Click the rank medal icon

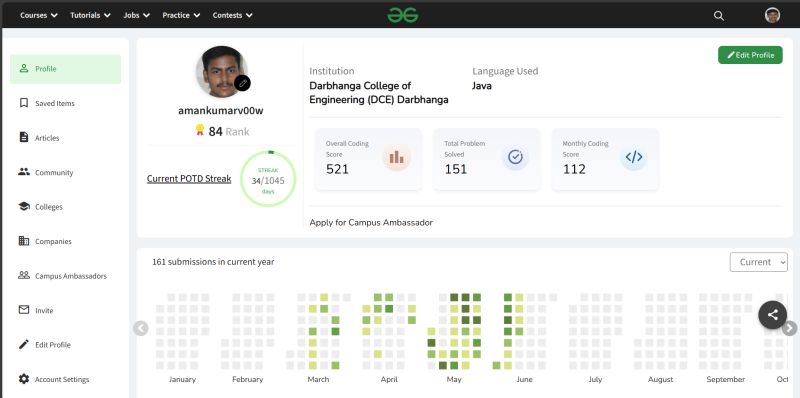[x=199, y=131]
